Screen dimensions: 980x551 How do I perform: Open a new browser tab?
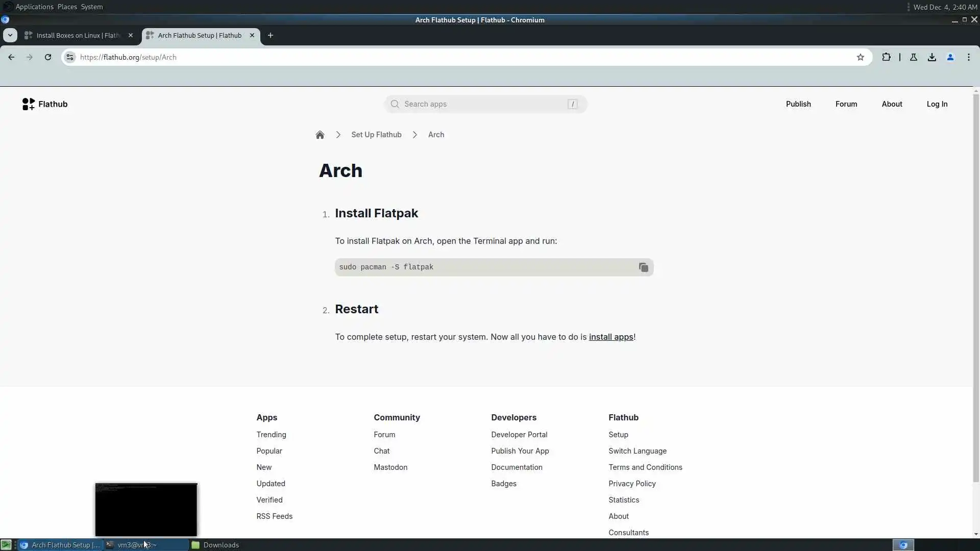[x=271, y=35]
